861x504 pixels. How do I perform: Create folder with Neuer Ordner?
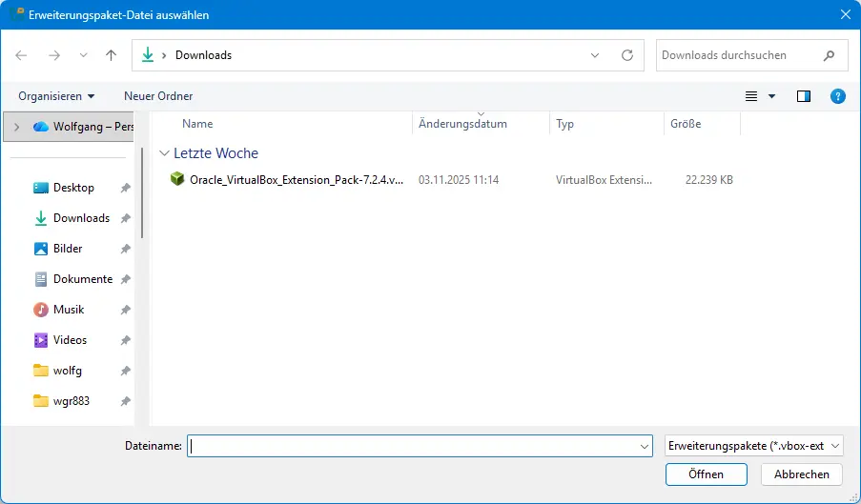point(158,96)
